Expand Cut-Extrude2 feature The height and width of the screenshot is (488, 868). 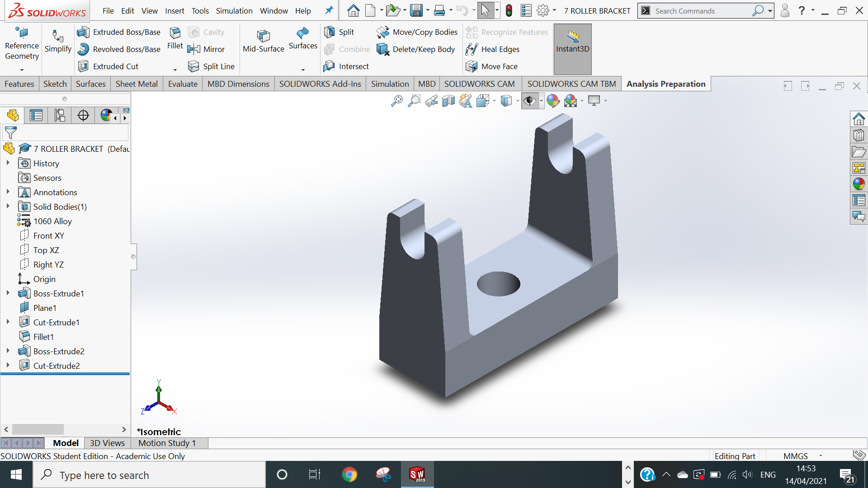pos(8,366)
